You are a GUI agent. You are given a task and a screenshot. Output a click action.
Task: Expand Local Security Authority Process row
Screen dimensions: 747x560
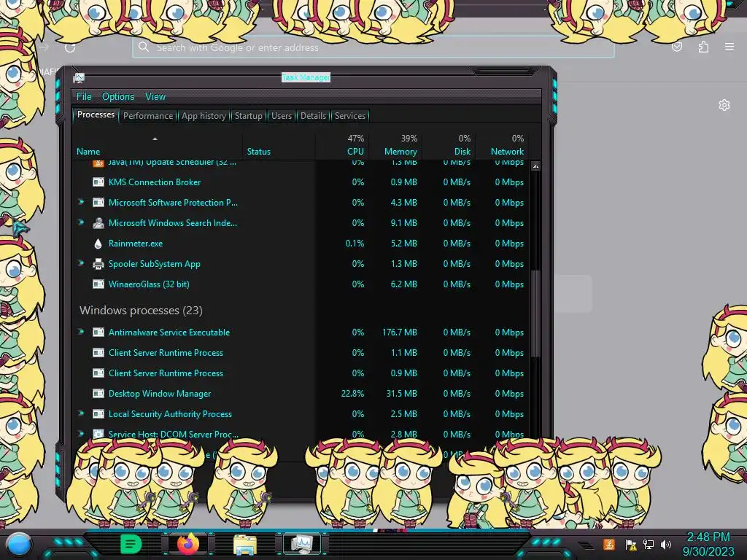pyautogui.click(x=82, y=413)
